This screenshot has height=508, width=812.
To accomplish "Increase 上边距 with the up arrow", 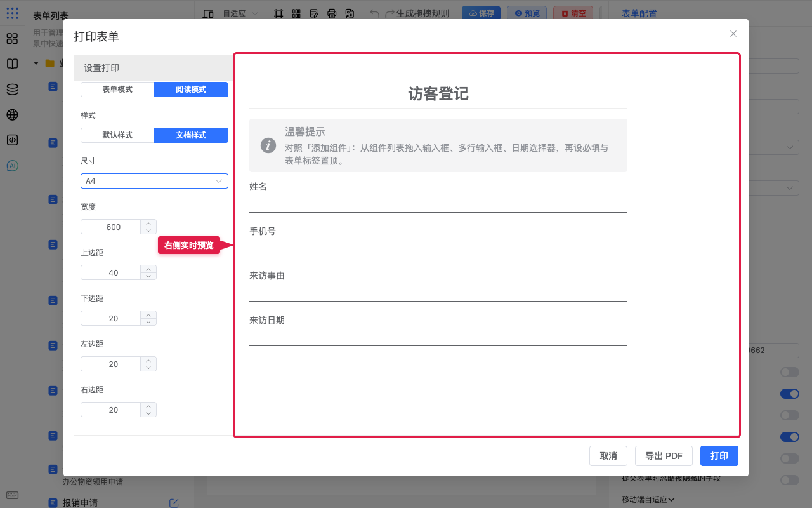I will (x=148, y=269).
